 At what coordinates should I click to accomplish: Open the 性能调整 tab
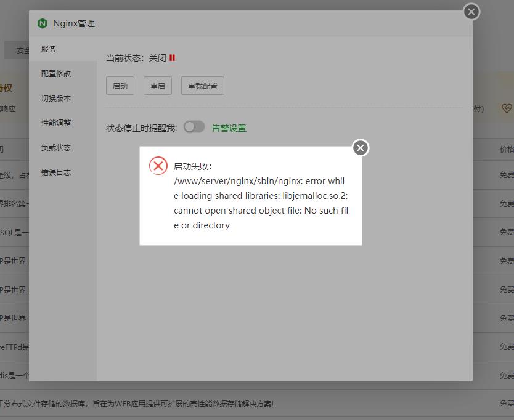click(x=63, y=123)
